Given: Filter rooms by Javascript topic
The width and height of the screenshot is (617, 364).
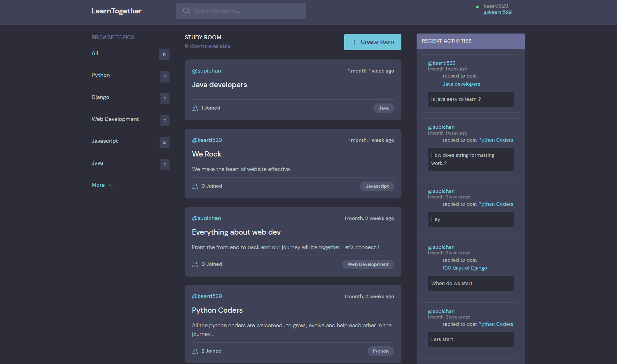Looking at the screenshot, I should tap(105, 141).
